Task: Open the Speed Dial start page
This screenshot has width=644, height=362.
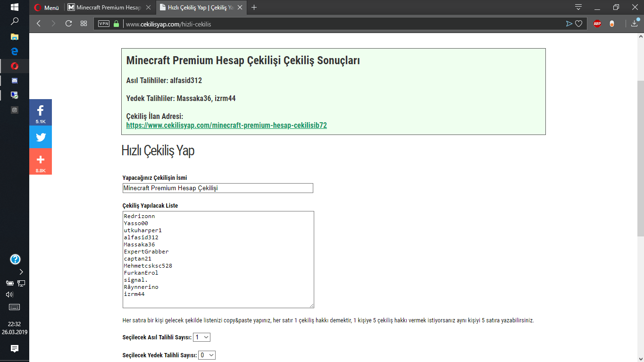Action: click(84, 24)
